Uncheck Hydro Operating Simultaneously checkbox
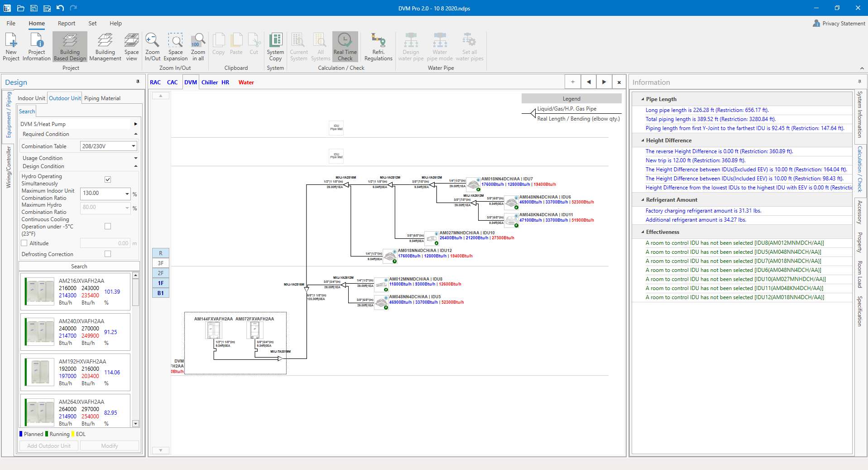 pyautogui.click(x=108, y=179)
